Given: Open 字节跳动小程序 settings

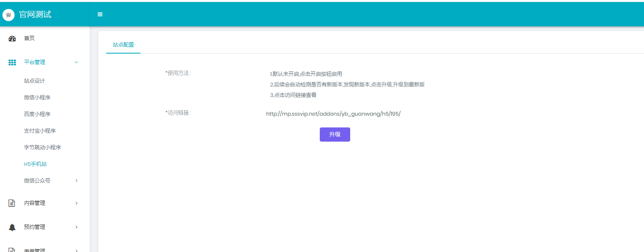Looking at the screenshot, I should click(x=42, y=147).
